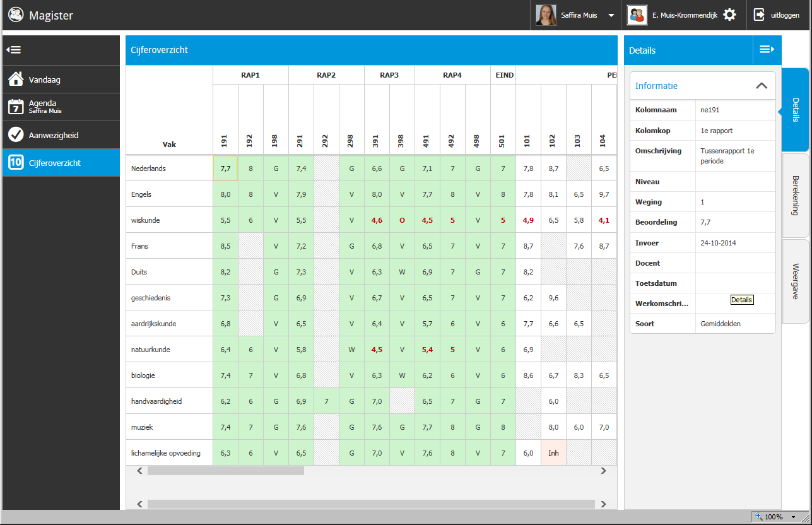
Task: Open Aanwezigheid in the sidebar
Action: [61, 135]
